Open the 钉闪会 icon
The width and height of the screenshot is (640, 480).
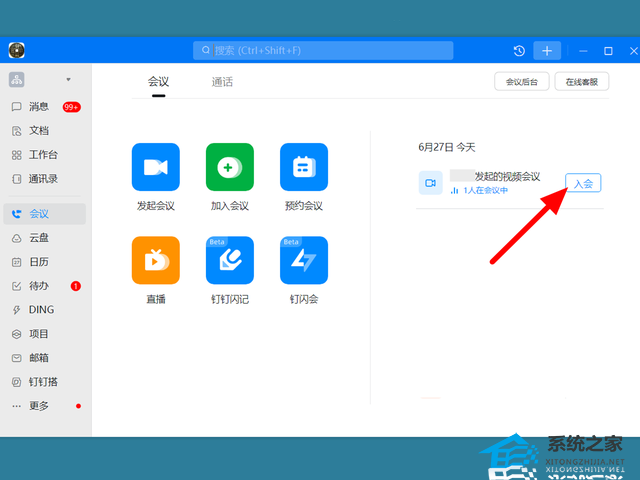[304, 260]
